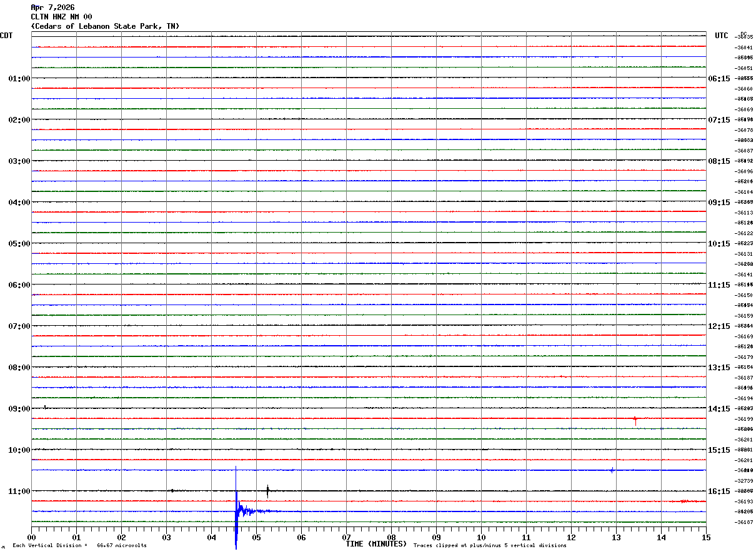
Task: Click the 05:00 CDT time label
Action: pos(19,244)
